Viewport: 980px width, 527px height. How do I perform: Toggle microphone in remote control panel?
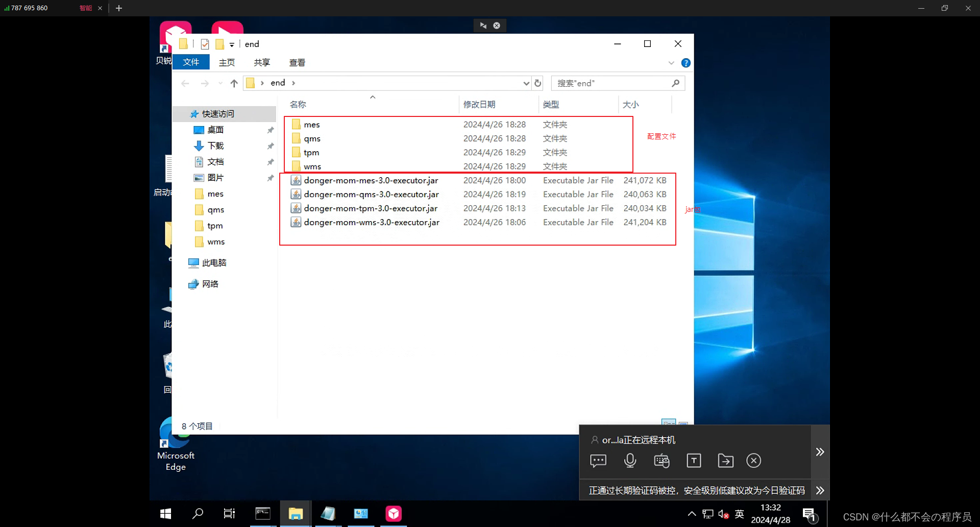[630, 461]
